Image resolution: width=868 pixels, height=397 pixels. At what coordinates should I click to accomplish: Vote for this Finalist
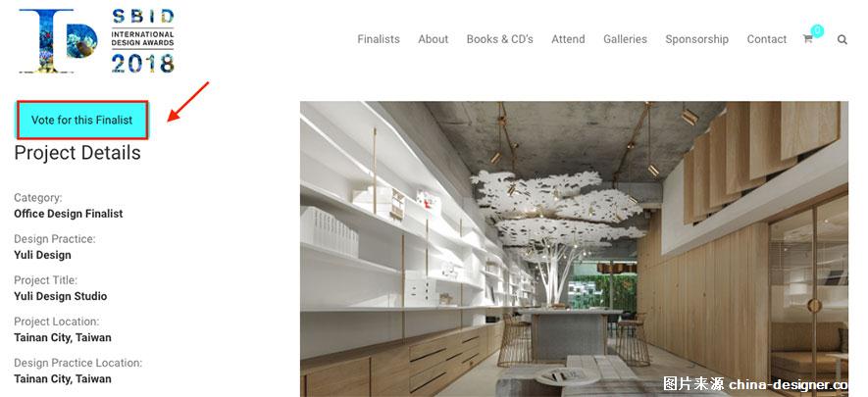[x=82, y=120]
